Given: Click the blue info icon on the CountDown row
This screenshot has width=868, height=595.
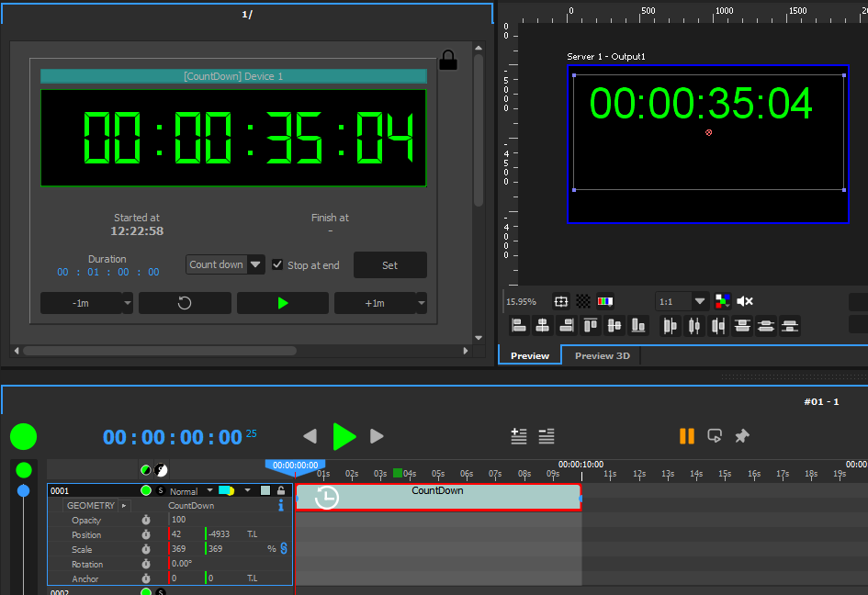Looking at the screenshot, I should click(x=281, y=505).
